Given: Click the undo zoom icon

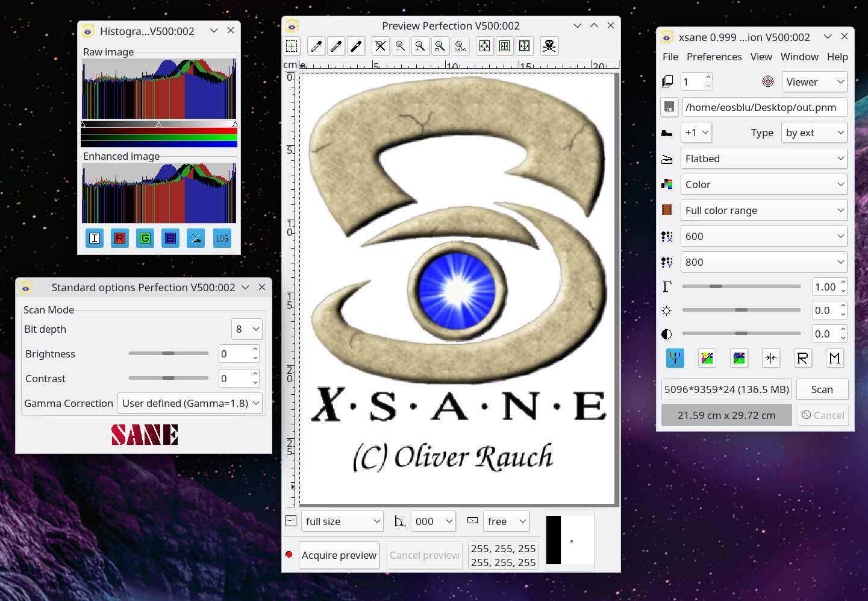Looking at the screenshot, I should 460,46.
